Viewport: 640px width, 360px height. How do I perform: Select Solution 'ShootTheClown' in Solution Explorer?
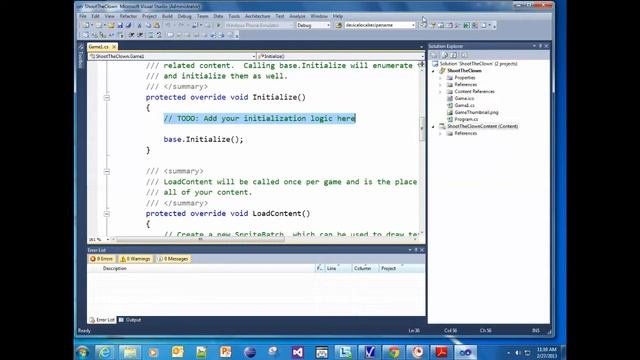point(478,64)
